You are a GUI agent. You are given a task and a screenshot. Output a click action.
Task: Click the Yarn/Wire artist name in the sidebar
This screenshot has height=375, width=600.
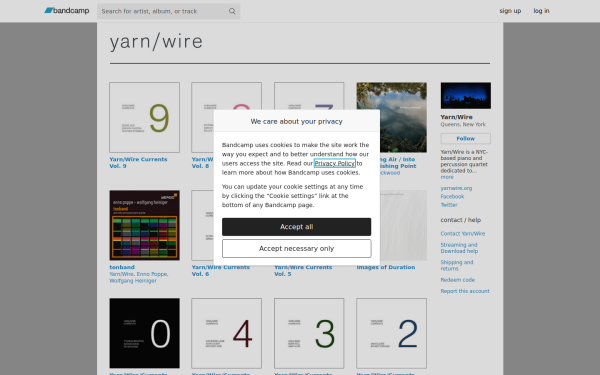tap(457, 117)
